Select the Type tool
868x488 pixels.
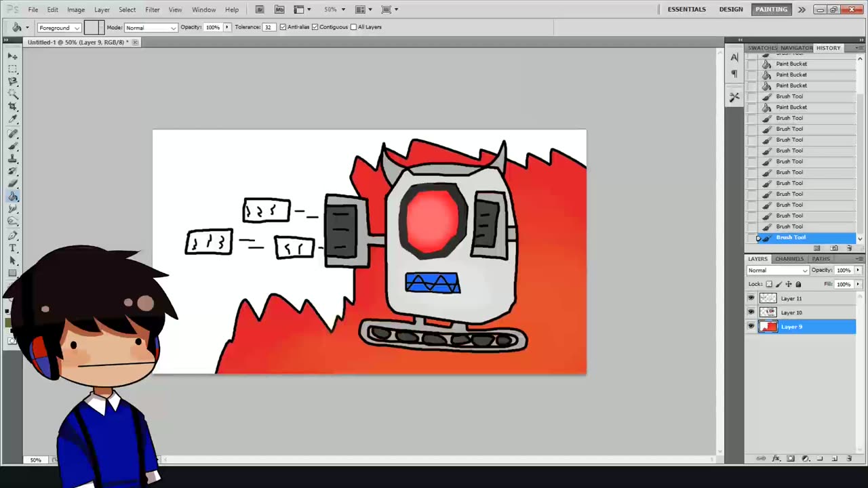click(x=13, y=248)
